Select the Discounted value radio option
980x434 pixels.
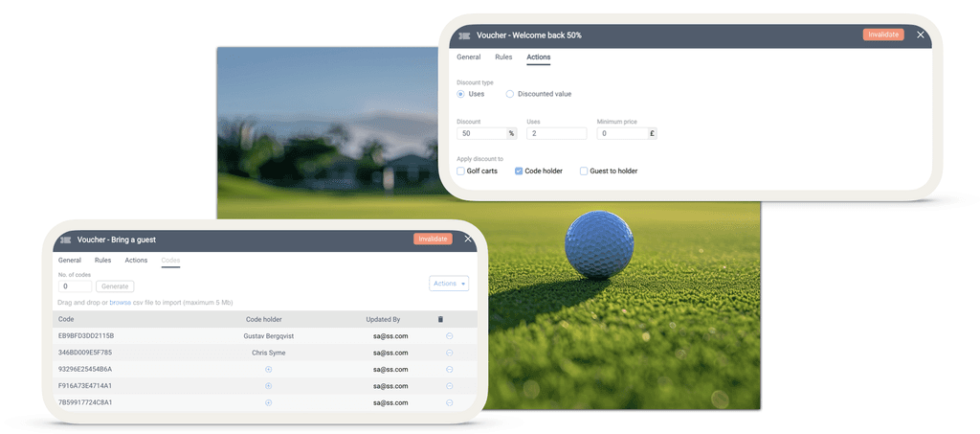click(x=510, y=94)
